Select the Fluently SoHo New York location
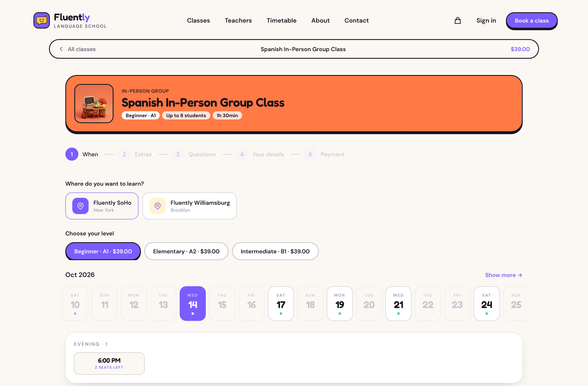This screenshot has height=386, width=588. 102,206
